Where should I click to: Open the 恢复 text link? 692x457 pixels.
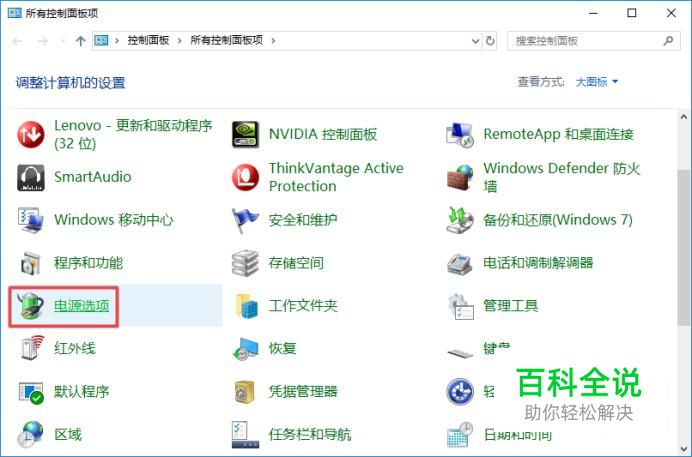point(282,348)
